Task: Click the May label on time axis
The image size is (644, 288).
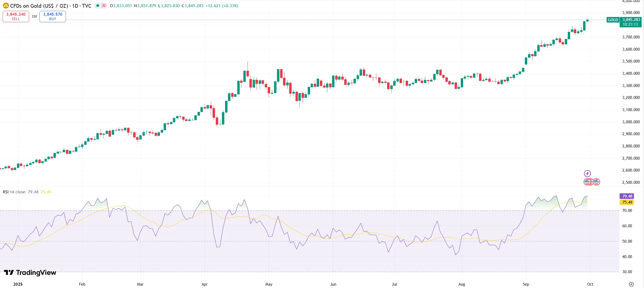Action: (269, 284)
